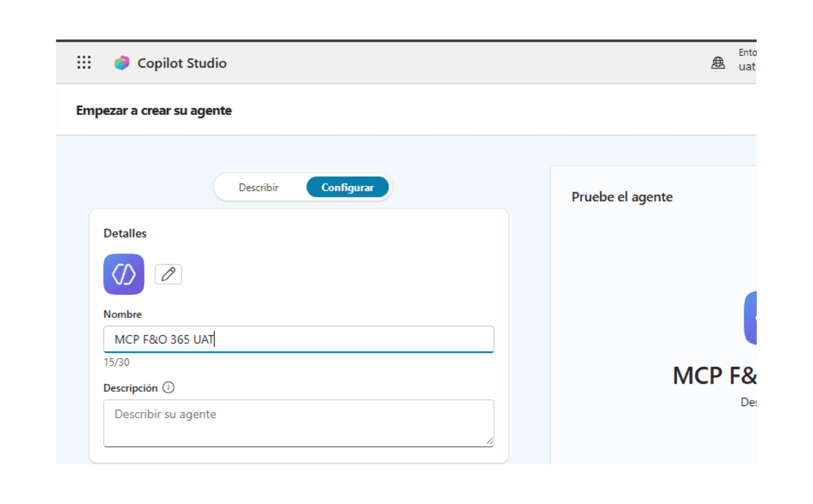The image size is (813, 504).
Task: Click the Detalles section heading
Action: coord(125,233)
